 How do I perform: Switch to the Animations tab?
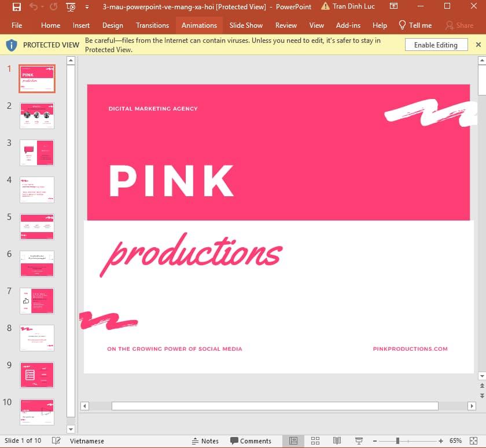(199, 25)
